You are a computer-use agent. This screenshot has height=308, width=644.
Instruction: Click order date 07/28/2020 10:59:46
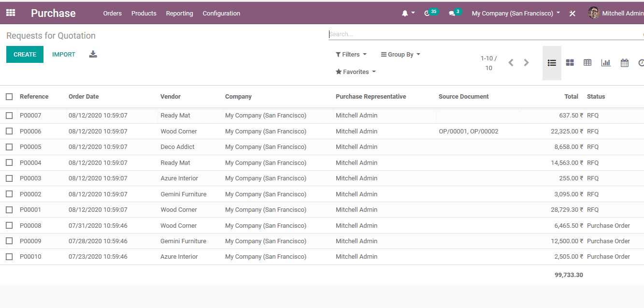(x=98, y=241)
